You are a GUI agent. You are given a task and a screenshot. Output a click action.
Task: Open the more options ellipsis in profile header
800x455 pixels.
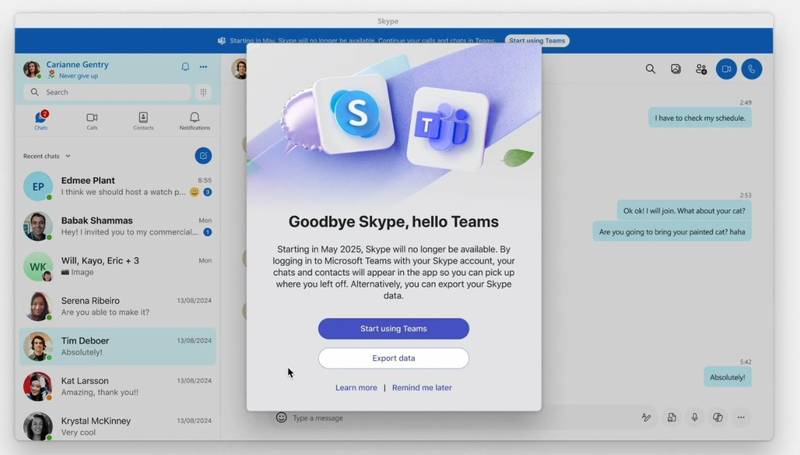(x=204, y=67)
